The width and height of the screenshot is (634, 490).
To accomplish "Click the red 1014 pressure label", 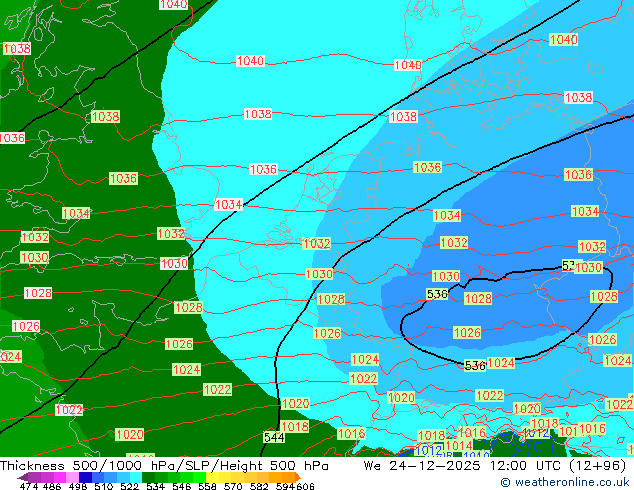I will click(x=459, y=446).
